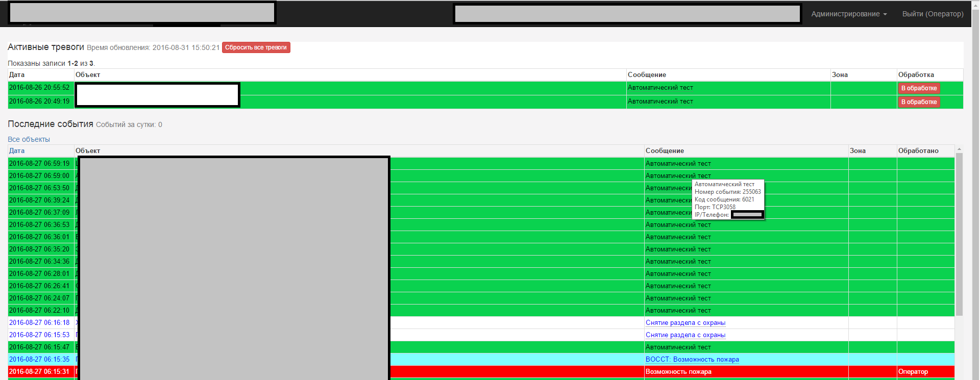
Task: Click Выйти (Оператор) to log out
Action: 933,14
